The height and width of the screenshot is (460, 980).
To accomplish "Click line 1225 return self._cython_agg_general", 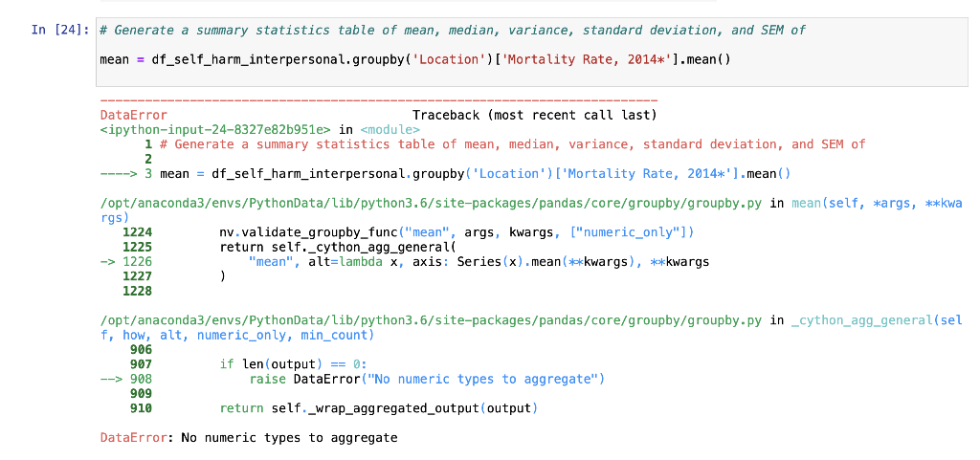I will [x=289, y=247].
